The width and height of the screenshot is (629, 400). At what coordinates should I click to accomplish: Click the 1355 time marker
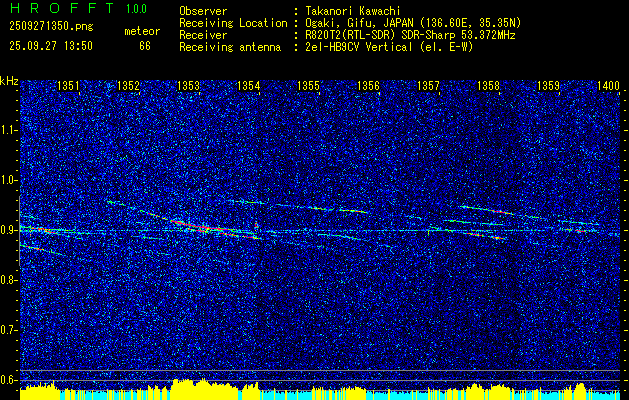[x=308, y=86]
